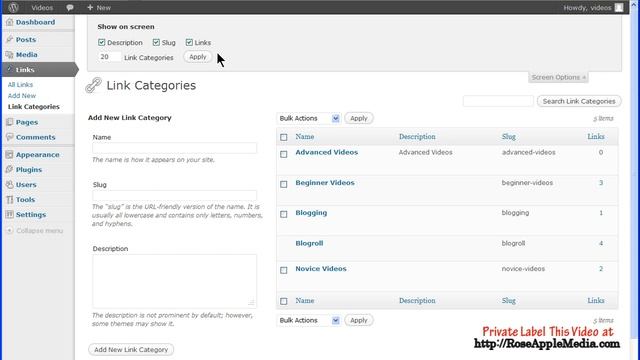Open the Advanced Videos category link
Viewport: 640px width, 360px height.
click(x=327, y=152)
